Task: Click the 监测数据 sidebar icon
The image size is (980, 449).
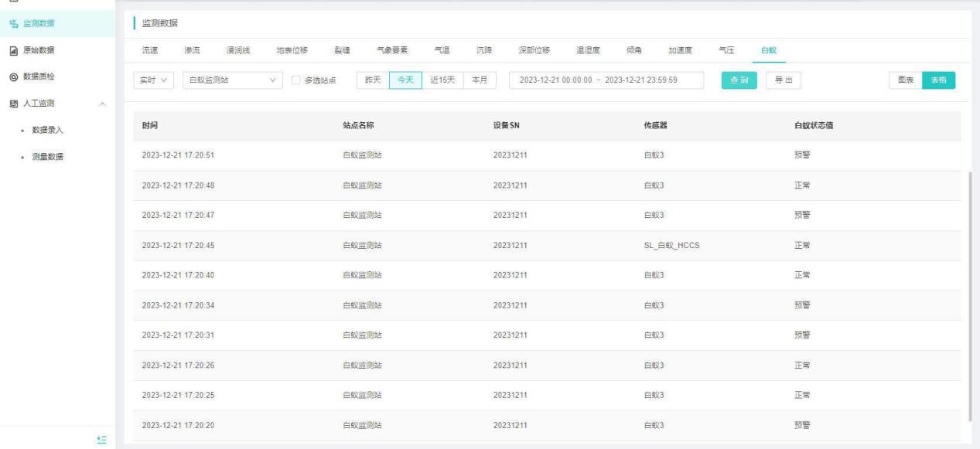Action: tap(13, 23)
